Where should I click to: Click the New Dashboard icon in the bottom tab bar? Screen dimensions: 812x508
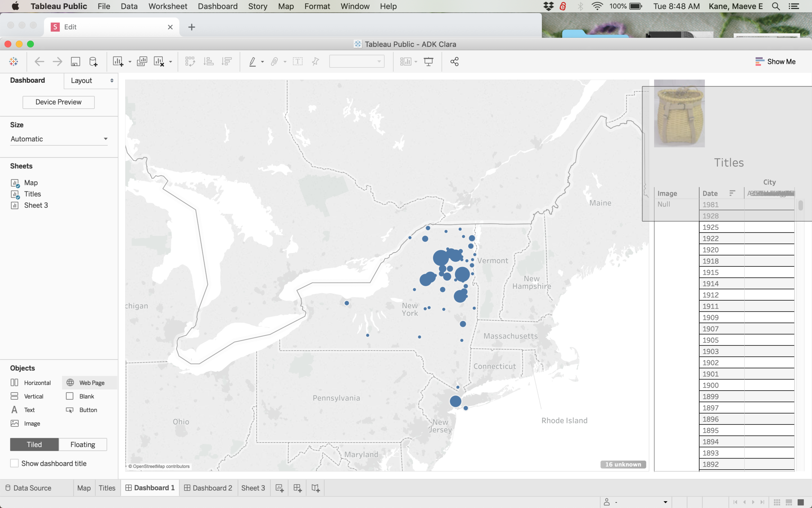[x=297, y=488]
